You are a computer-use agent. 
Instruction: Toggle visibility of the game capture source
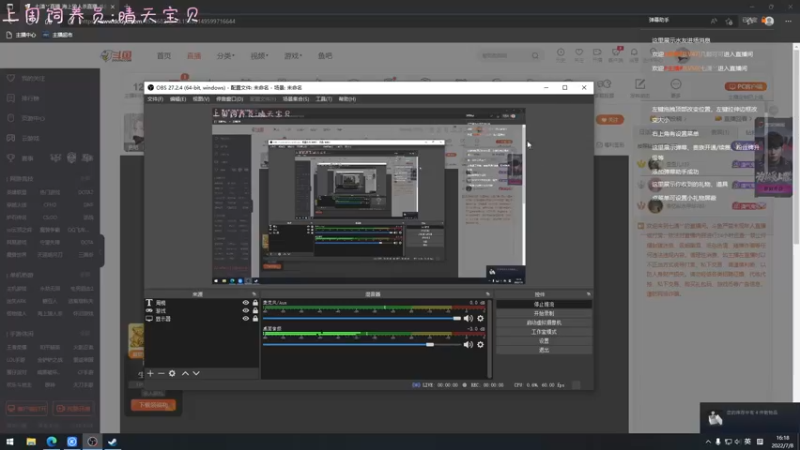coord(245,310)
